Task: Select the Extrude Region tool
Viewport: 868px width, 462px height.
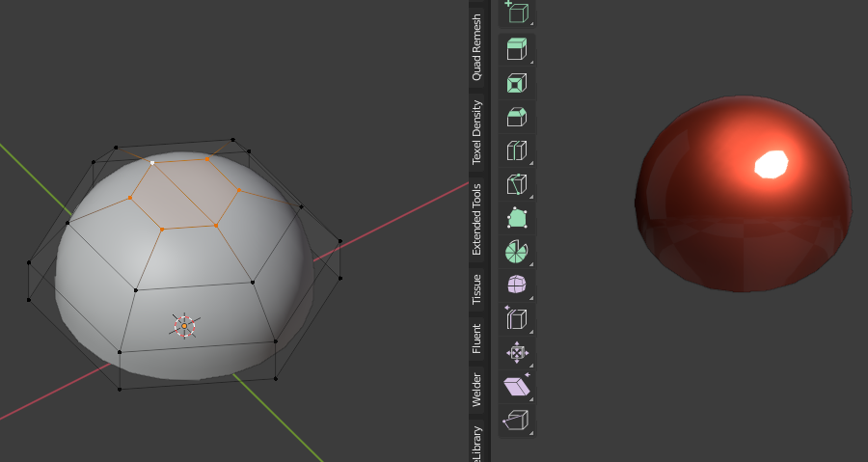Action: coord(517,49)
